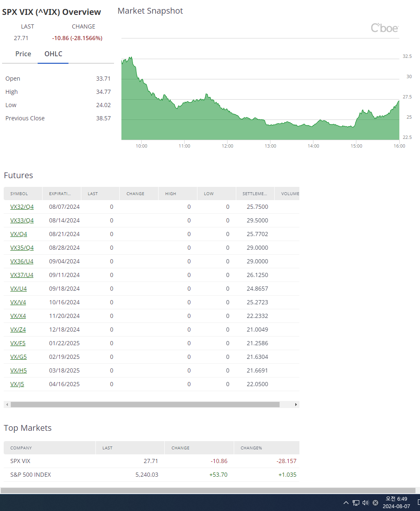Click the High value 34.77

(103, 92)
